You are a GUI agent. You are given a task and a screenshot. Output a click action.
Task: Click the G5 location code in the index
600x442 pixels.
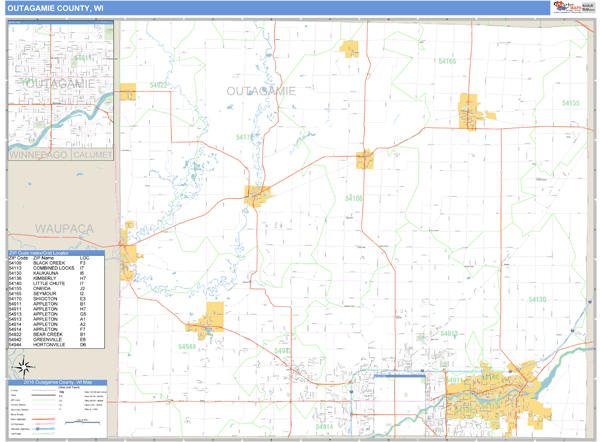[x=83, y=314]
